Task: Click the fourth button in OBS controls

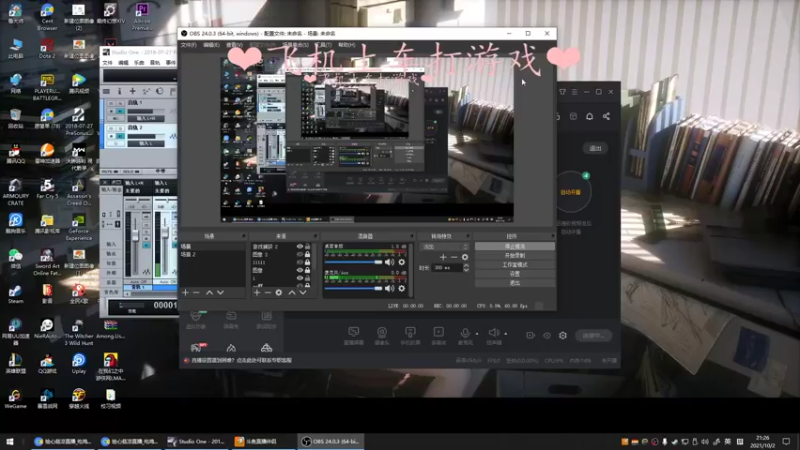Action: [515, 274]
